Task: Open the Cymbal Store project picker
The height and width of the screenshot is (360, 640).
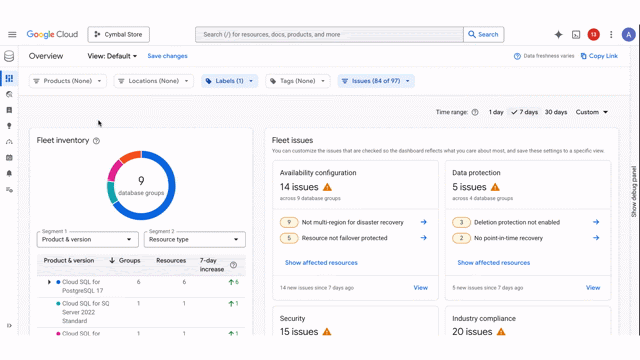Action: point(118,34)
